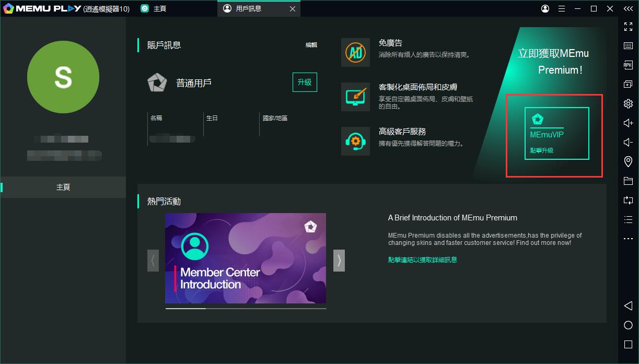Expand more tools via three-dots icon
Screen dimensions: 639x364
(628, 239)
